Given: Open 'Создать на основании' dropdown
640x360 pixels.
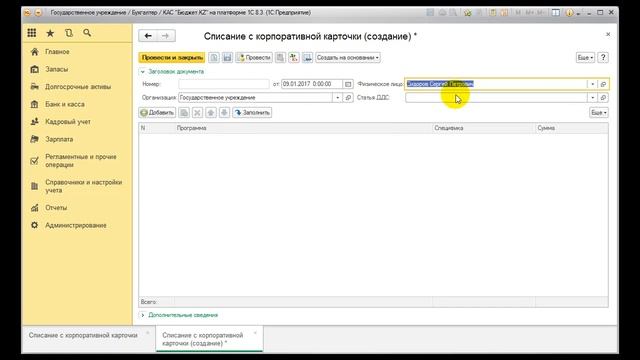Looking at the screenshot, I should point(348,58).
